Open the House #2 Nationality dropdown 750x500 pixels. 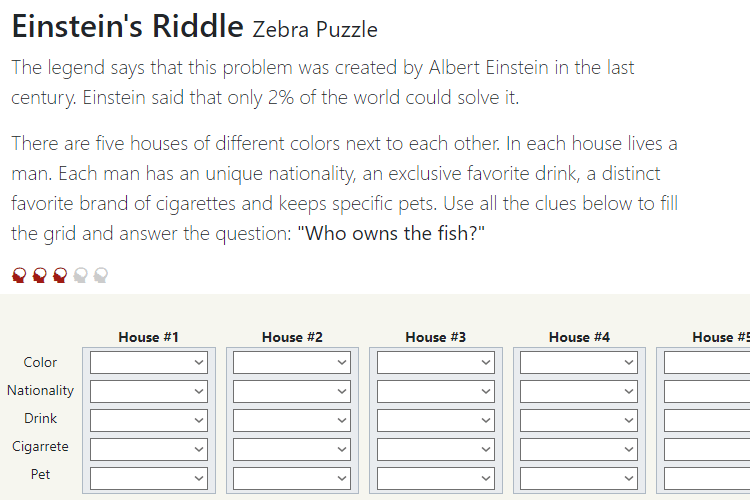pyautogui.click(x=292, y=391)
